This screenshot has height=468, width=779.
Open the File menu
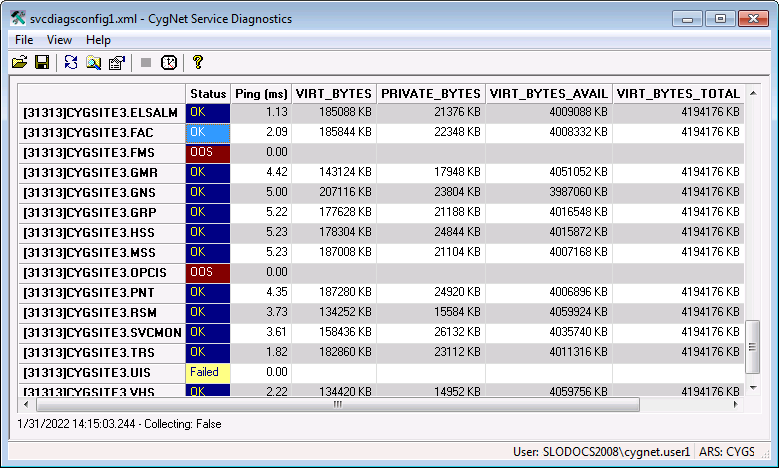(24, 40)
